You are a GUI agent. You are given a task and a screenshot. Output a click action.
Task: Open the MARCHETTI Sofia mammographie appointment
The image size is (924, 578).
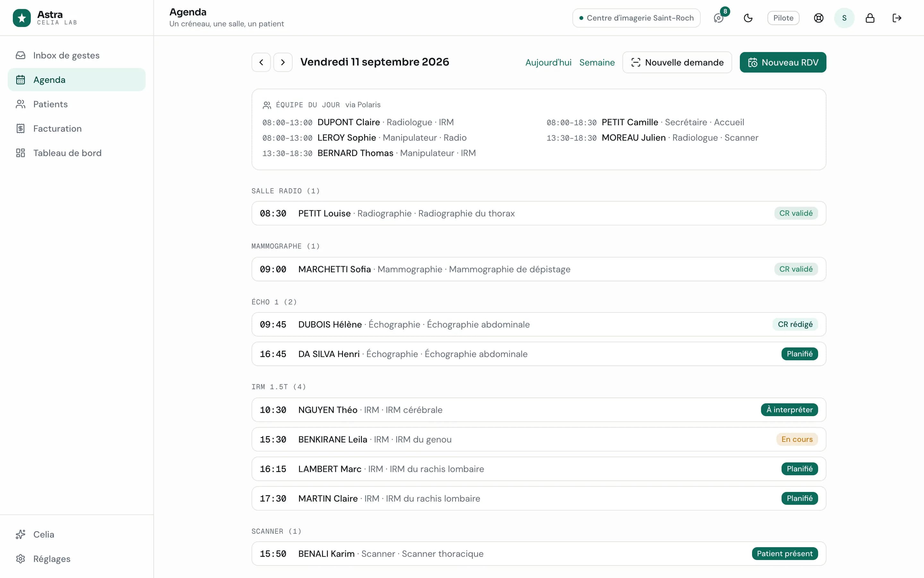click(539, 269)
